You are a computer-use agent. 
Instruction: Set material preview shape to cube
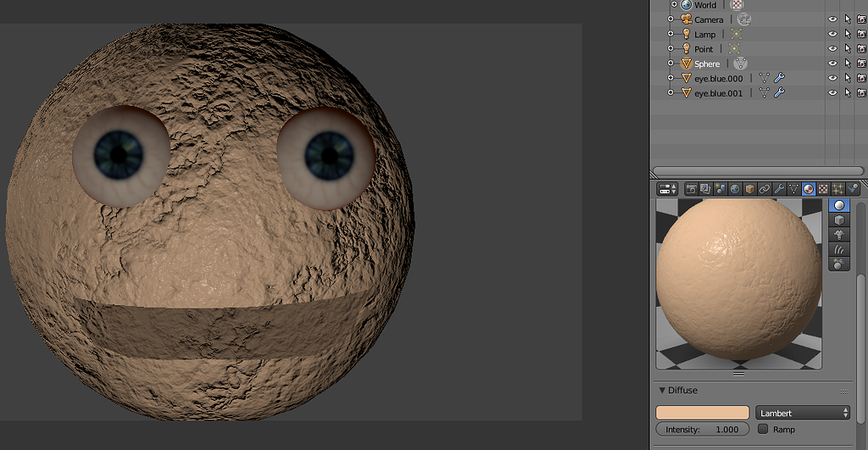[x=839, y=220]
